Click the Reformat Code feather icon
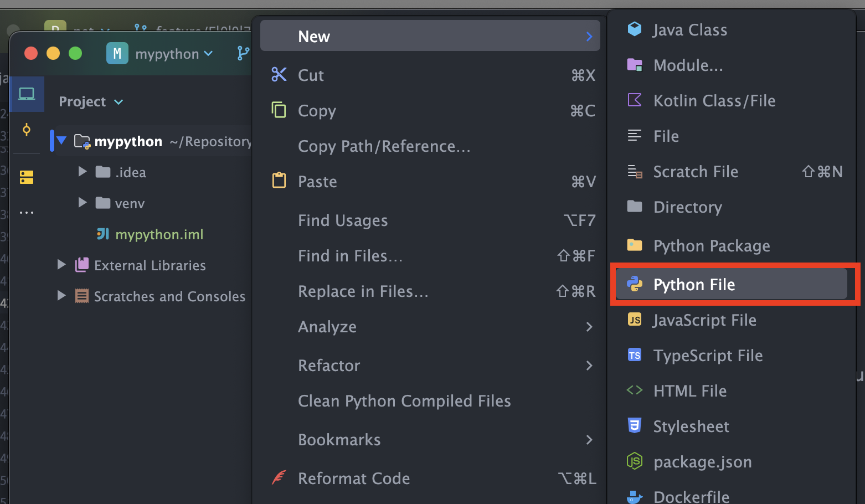Viewport: 865px width, 504px height. [279, 477]
